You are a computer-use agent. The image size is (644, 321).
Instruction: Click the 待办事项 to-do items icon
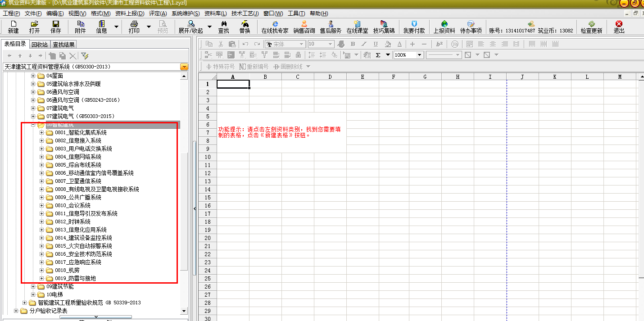click(x=471, y=28)
